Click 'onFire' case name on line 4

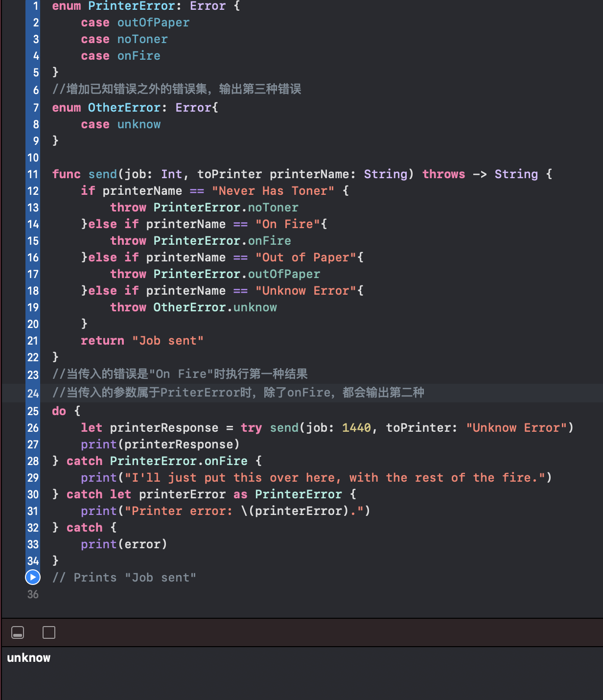(139, 56)
